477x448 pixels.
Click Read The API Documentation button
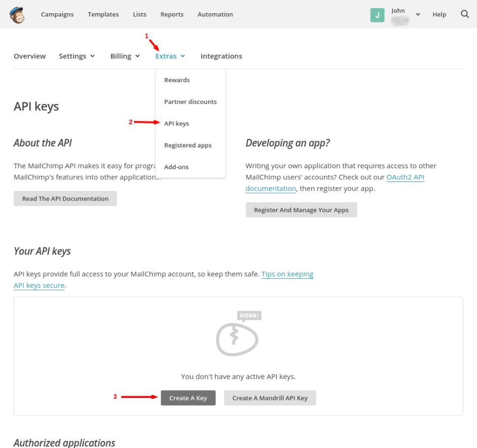click(x=65, y=199)
